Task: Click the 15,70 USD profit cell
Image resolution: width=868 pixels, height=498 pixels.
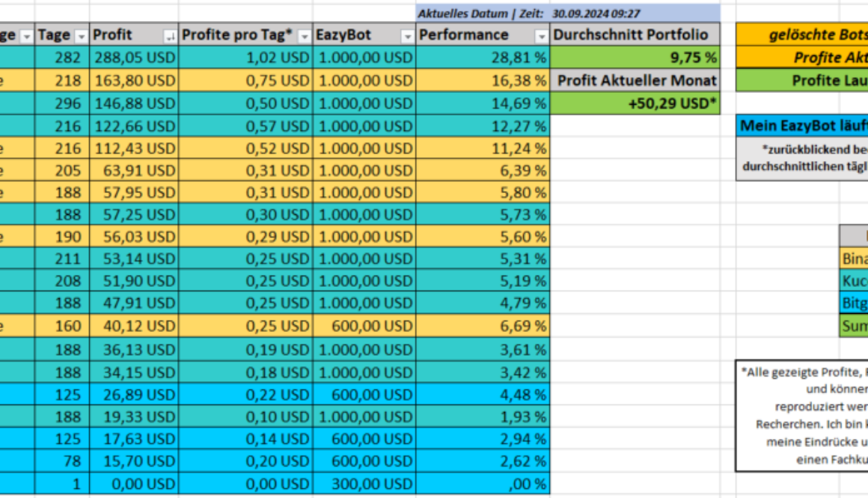Action: (x=134, y=461)
